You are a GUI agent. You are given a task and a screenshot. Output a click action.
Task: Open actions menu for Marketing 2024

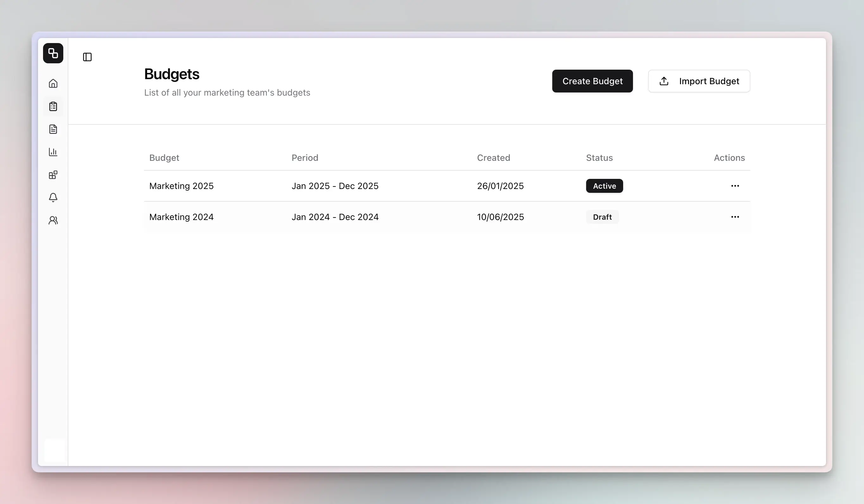(x=735, y=217)
